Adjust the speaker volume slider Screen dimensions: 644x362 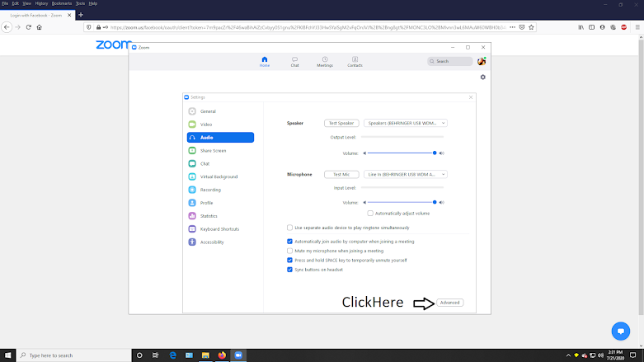click(402, 153)
